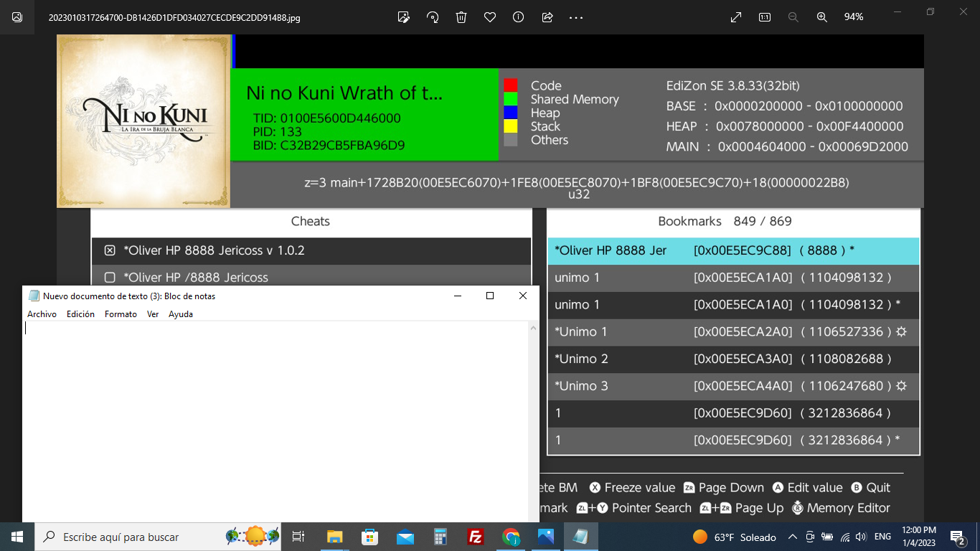Viewport: 980px width, 551px height.
Task: Open the notification center icon
Action: tap(958, 537)
